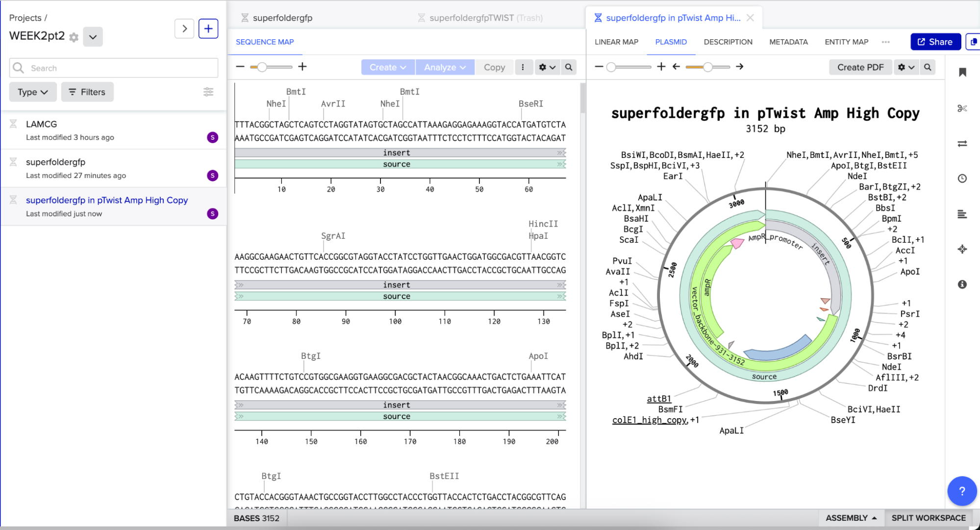This screenshot has height=530, width=980.
Task: Click the project Search input field
Action: 114,68
